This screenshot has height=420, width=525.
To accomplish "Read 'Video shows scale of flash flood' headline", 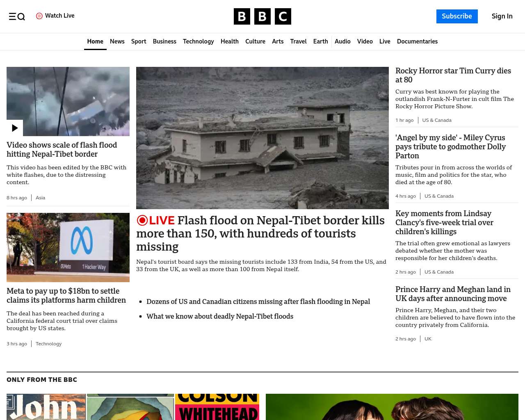I will 62,150.
